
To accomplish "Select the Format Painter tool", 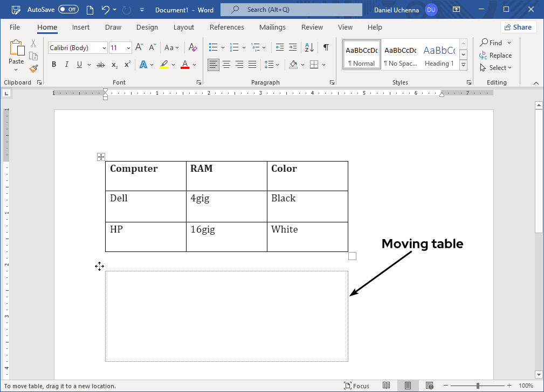I will pyautogui.click(x=33, y=68).
